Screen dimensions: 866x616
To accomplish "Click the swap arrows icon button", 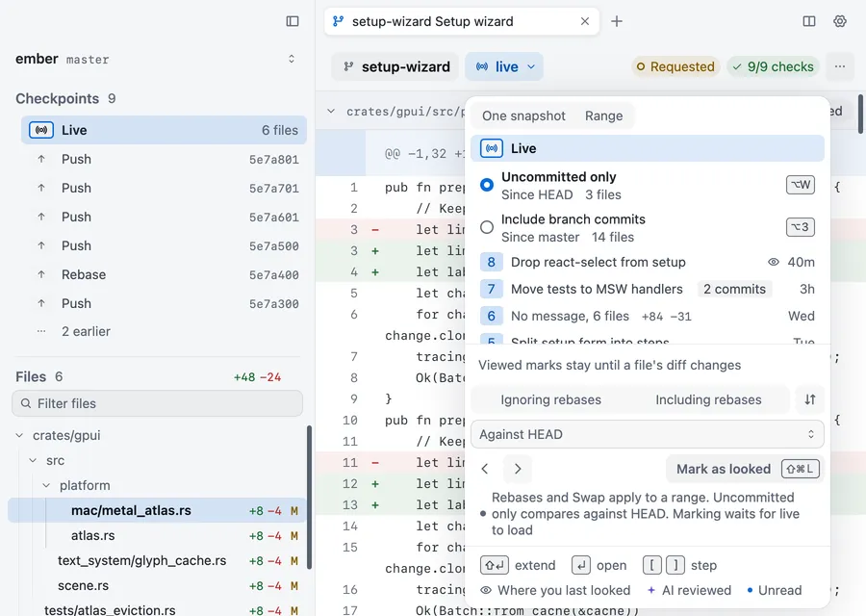I will point(809,399).
